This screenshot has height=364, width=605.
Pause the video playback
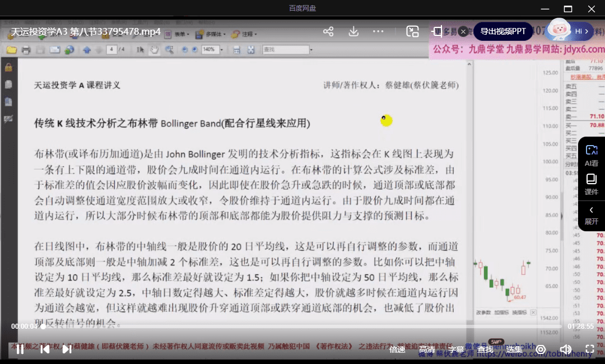pyautogui.click(x=20, y=349)
